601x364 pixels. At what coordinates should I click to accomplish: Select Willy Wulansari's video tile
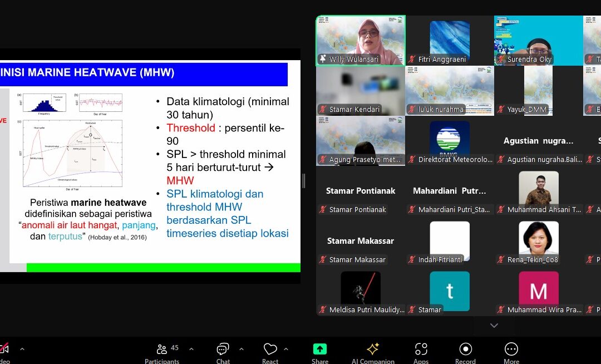(x=361, y=40)
